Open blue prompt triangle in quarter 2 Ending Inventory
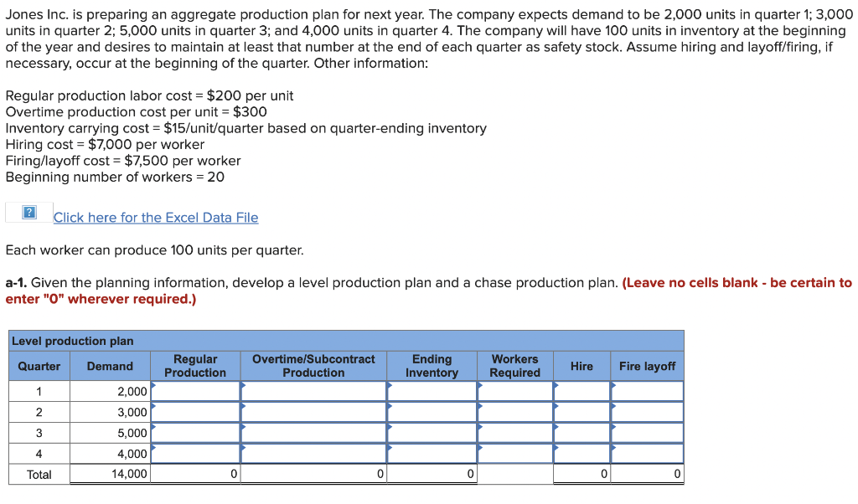Screen dimensions: 858x504 click(x=389, y=407)
